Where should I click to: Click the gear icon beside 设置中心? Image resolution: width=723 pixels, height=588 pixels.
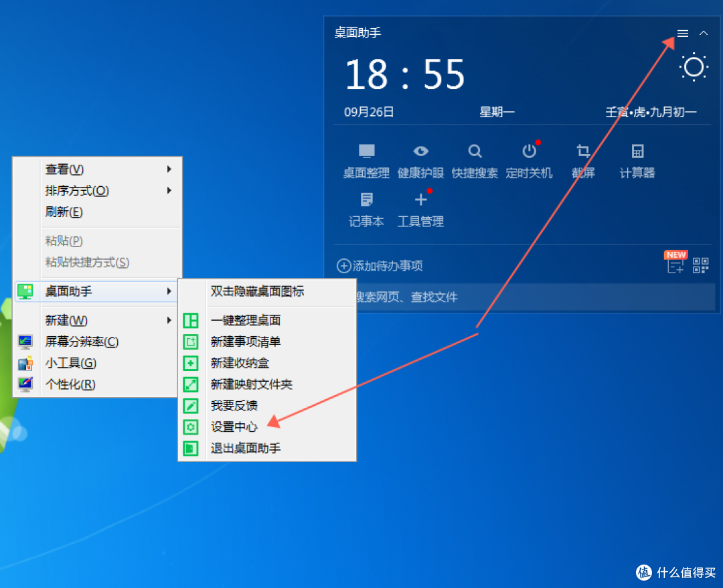point(190,427)
